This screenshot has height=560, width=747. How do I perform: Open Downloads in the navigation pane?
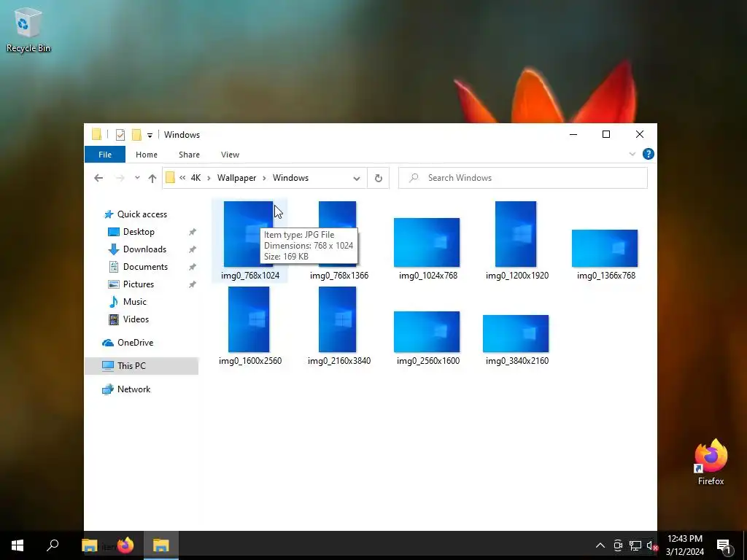pos(144,249)
